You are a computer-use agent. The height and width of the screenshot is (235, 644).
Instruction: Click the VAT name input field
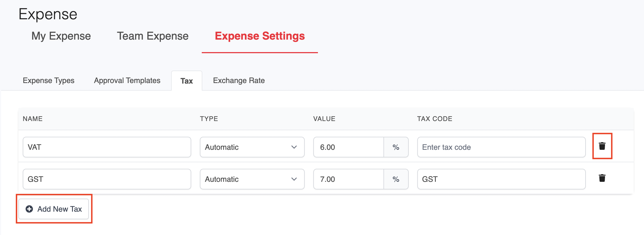tap(107, 147)
